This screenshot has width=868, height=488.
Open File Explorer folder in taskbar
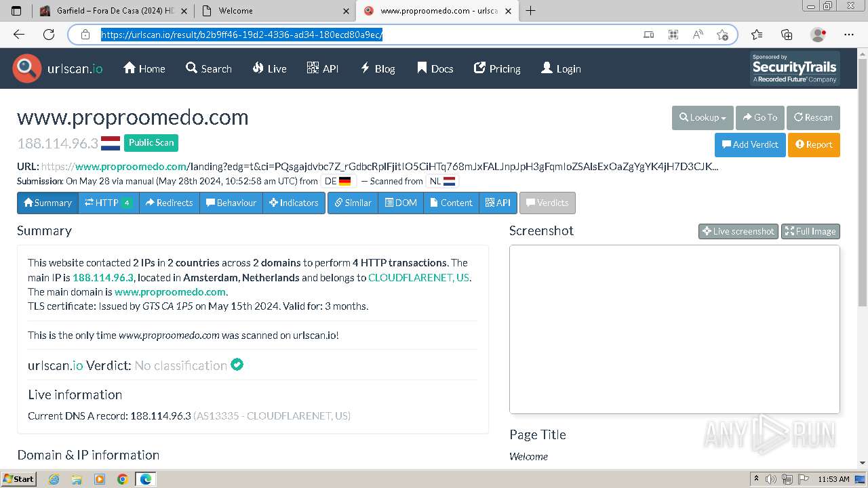click(x=77, y=479)
